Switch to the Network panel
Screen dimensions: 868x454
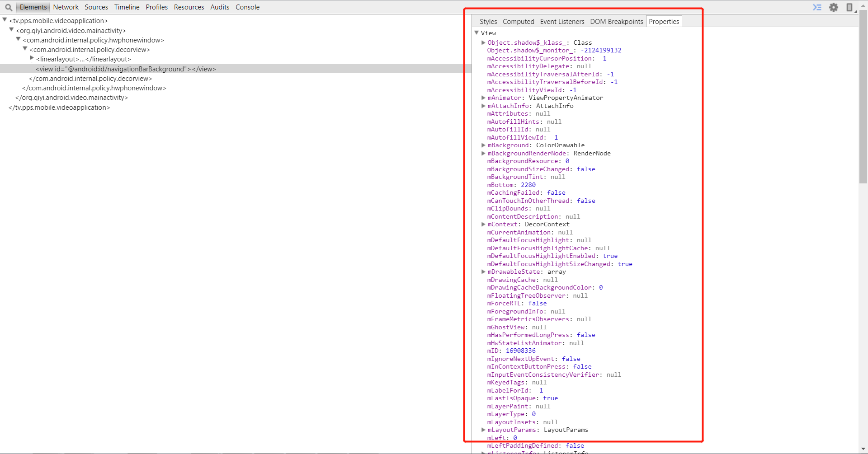66,7
